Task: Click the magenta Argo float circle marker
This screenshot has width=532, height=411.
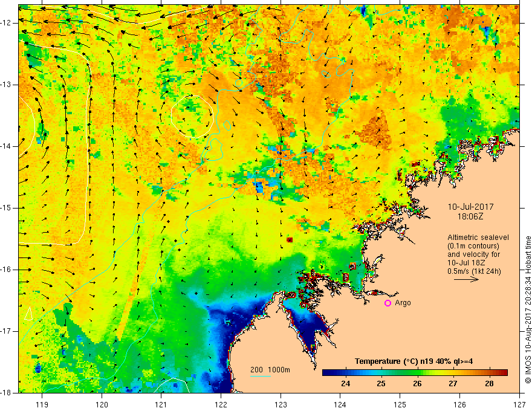Action: (x=388, y=303)
